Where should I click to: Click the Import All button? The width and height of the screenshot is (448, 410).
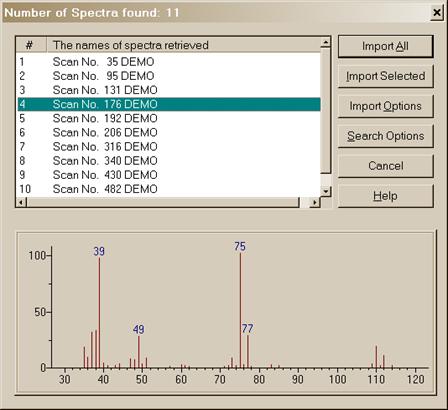[x=386, y=46]
